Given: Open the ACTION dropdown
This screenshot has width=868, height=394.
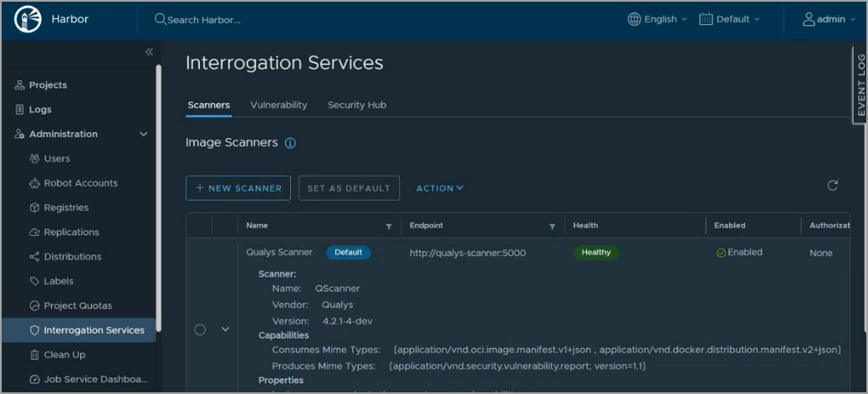Looking at the screenshot, I should pyautogui.click(x=440, y=188).
